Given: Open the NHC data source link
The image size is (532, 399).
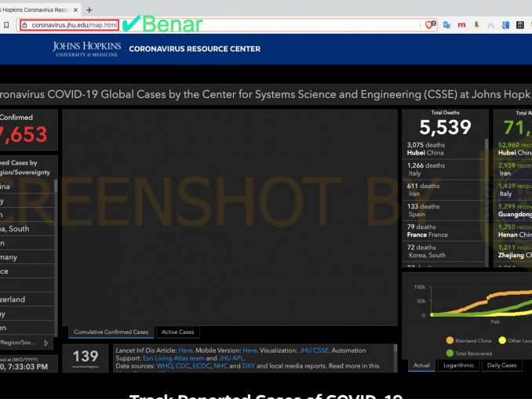Looking at the screenshot, I should point(220,366).
